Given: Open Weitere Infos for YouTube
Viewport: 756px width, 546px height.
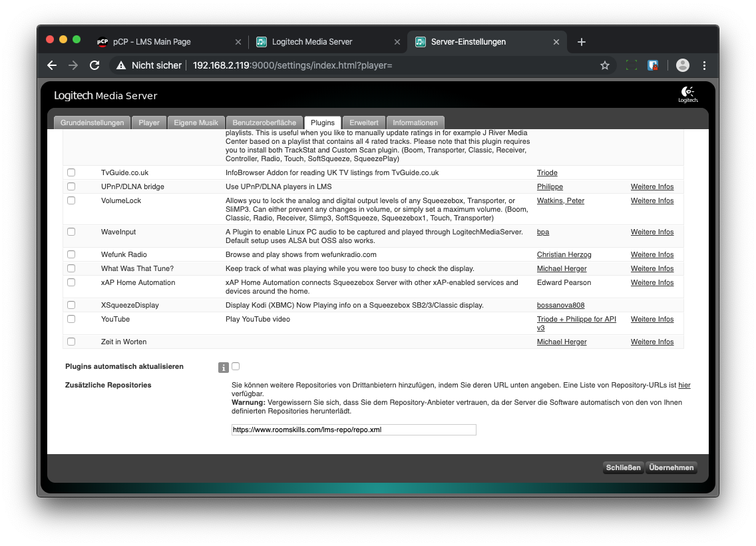Looking at the screenshot, I should coord(652,320).
